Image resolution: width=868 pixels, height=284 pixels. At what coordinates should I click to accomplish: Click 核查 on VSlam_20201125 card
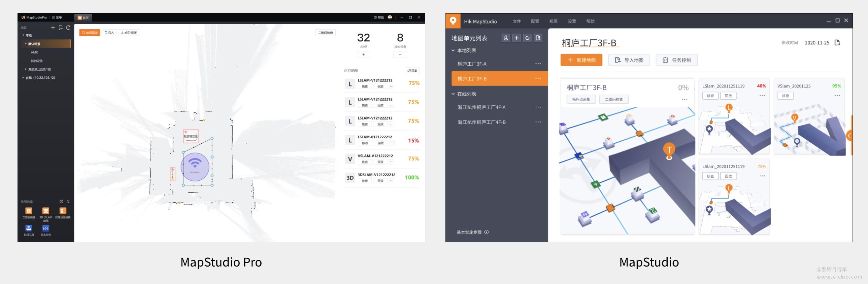[786, 96]
